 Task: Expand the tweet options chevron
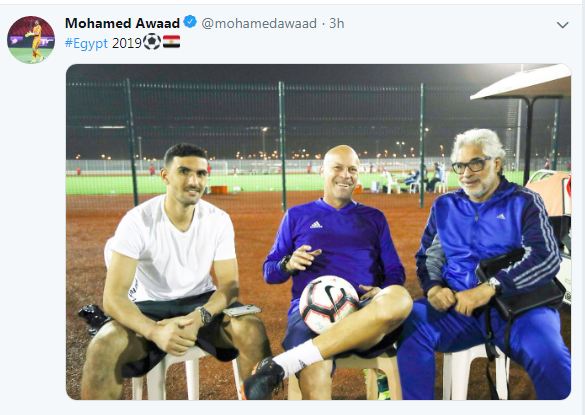coord(562,25)
